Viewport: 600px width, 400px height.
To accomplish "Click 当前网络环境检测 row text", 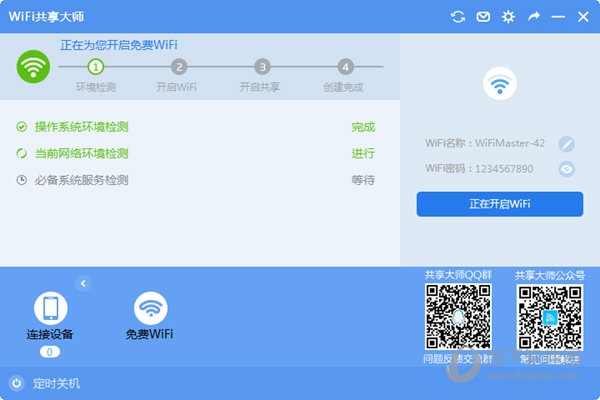I will [x=82, y=153].
